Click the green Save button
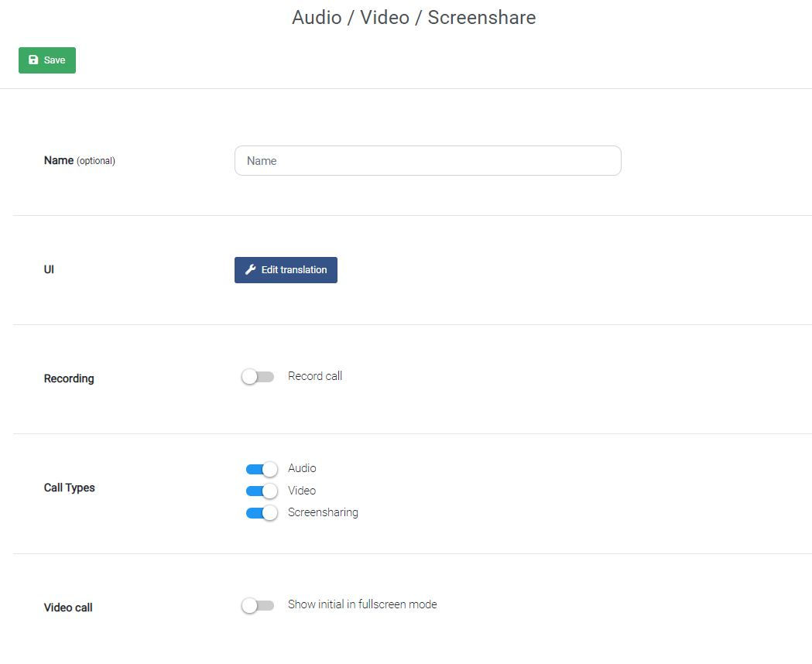This screenshot has width=812, height=664. tap(47, 60)
